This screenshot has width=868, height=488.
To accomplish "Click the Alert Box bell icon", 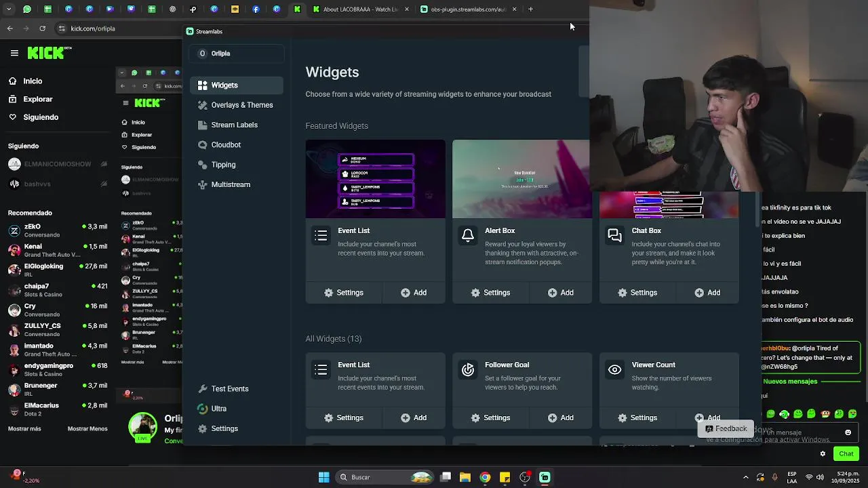I will [x=468, y=235].
